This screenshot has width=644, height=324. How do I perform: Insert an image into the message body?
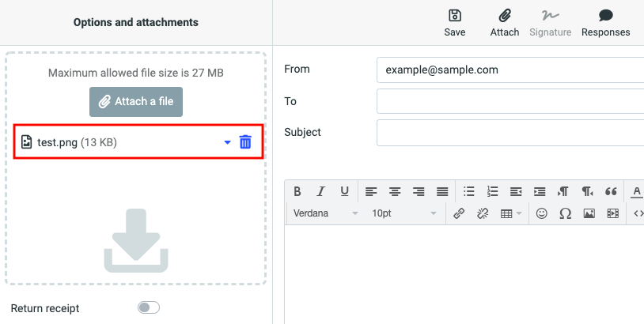[589, 213]
